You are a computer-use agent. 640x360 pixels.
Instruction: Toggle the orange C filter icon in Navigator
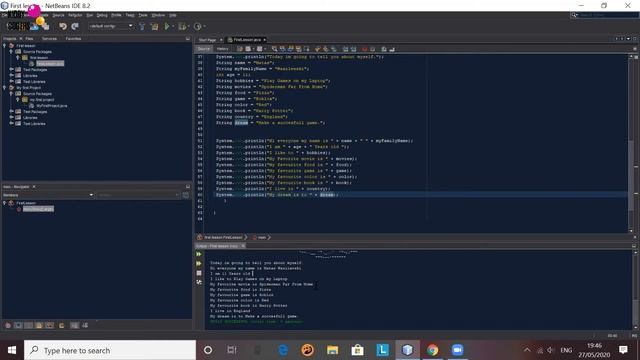(x=62, y=325)
